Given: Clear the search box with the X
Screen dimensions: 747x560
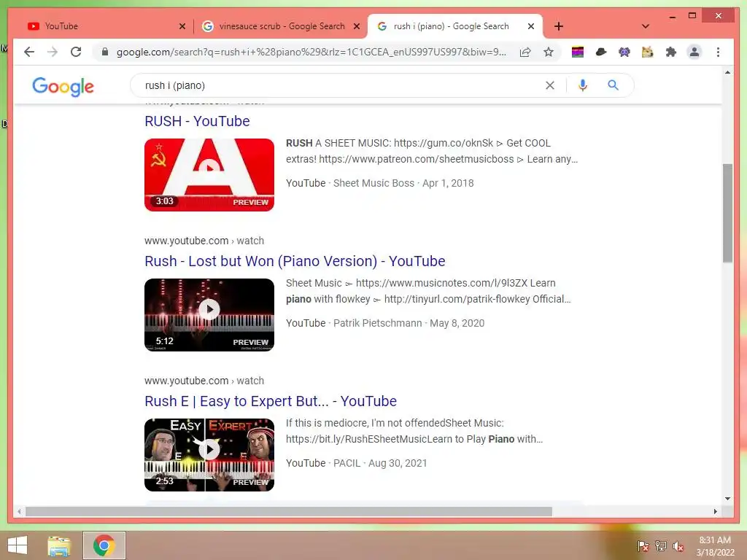Looking at the screenshot, I should 550,85.
